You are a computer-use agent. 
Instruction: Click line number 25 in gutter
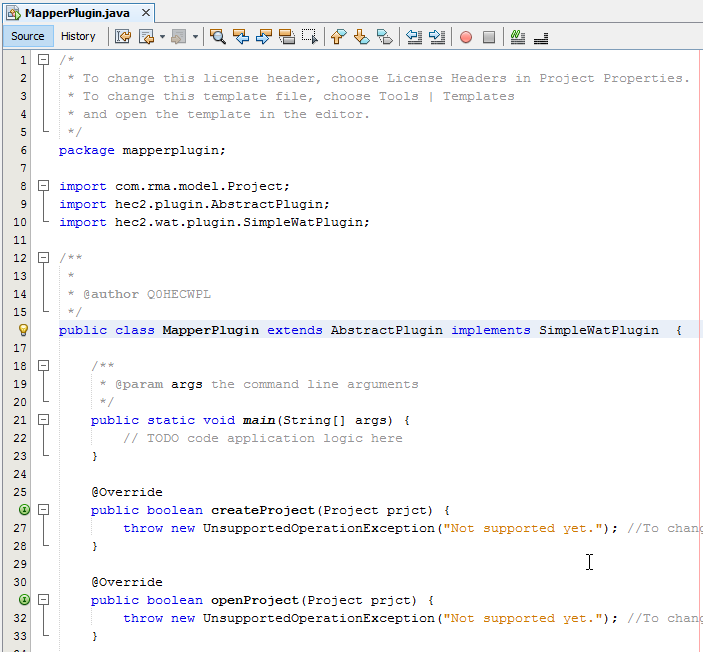(x=20, y=492)
